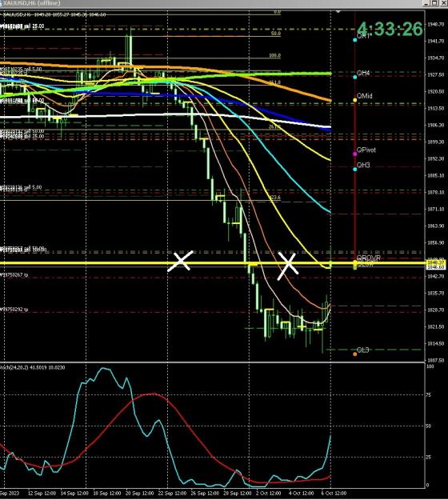Screen dimensions: 448x500
Task: Close the XAUUSD,H6 chart window
Action: point(443,3)
